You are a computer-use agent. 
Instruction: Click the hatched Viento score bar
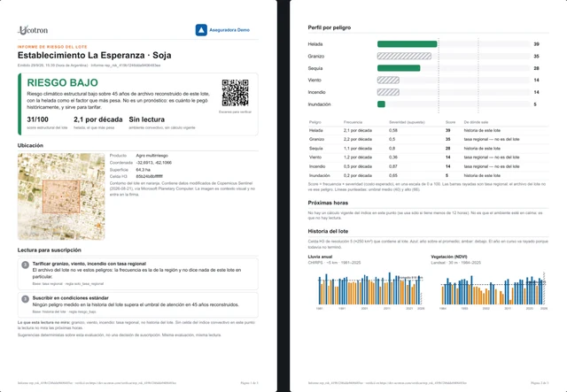pos(388,81)
